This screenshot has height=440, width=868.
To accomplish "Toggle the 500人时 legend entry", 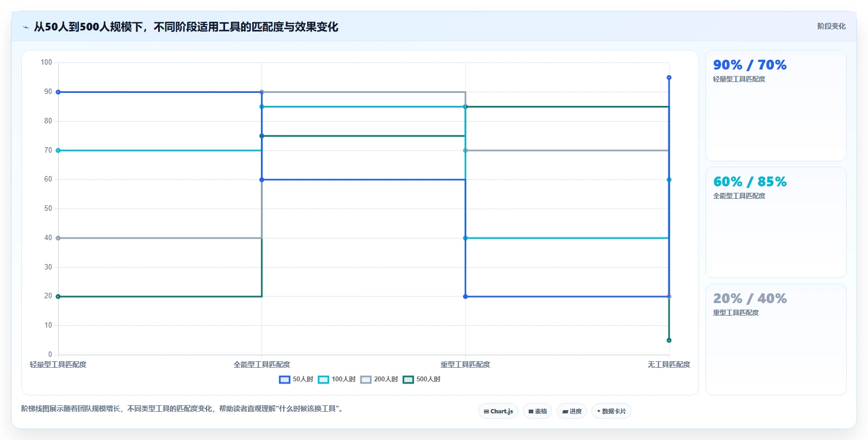I will tap(421, 379).
